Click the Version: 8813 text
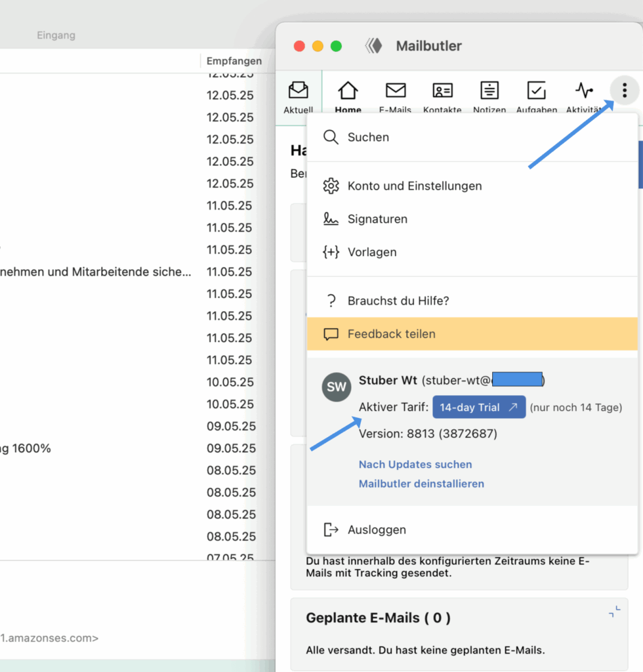The width and height of the screenshot is (643, 672). click(x=428, y=434)
